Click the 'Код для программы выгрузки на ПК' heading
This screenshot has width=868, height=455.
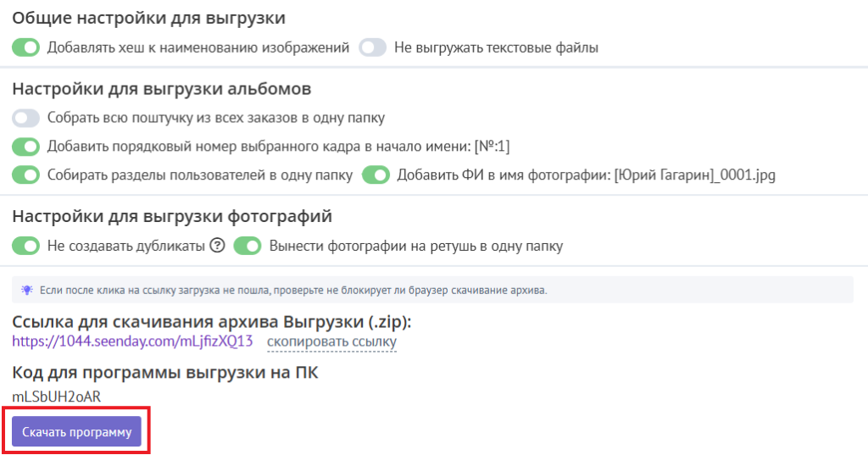click(165, 374)
